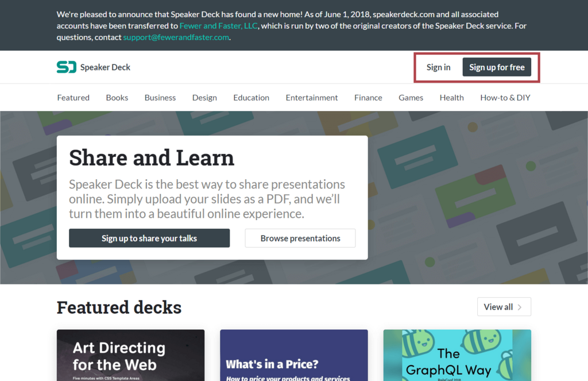Open the What's in a Price? deck
This screenshot has width=588, height=381.
point(294,355)
